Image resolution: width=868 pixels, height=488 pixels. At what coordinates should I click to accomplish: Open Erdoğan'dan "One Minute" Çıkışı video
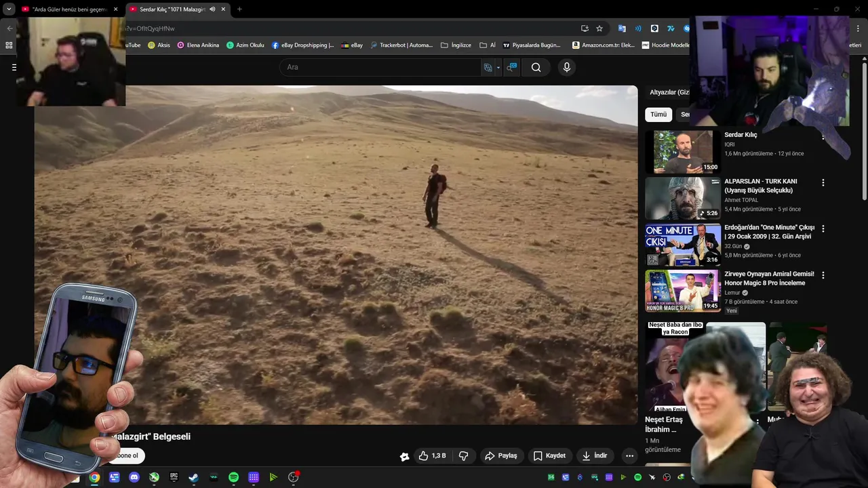point(770,232)
